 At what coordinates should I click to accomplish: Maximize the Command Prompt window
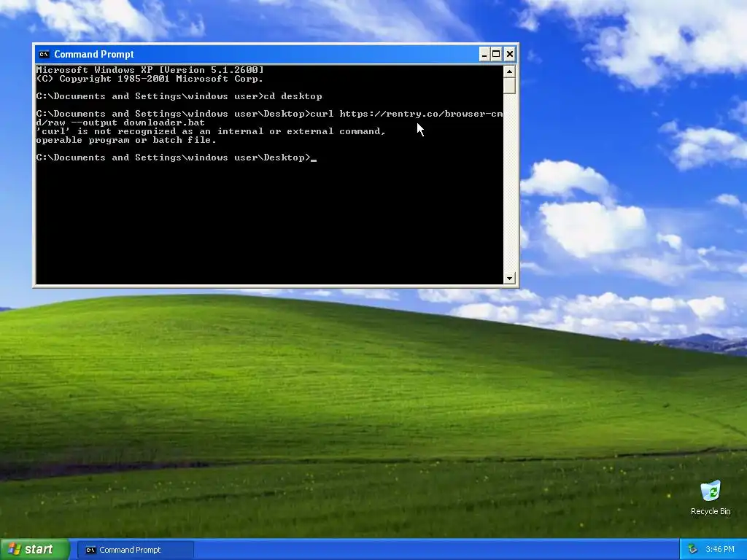[496, 54]
